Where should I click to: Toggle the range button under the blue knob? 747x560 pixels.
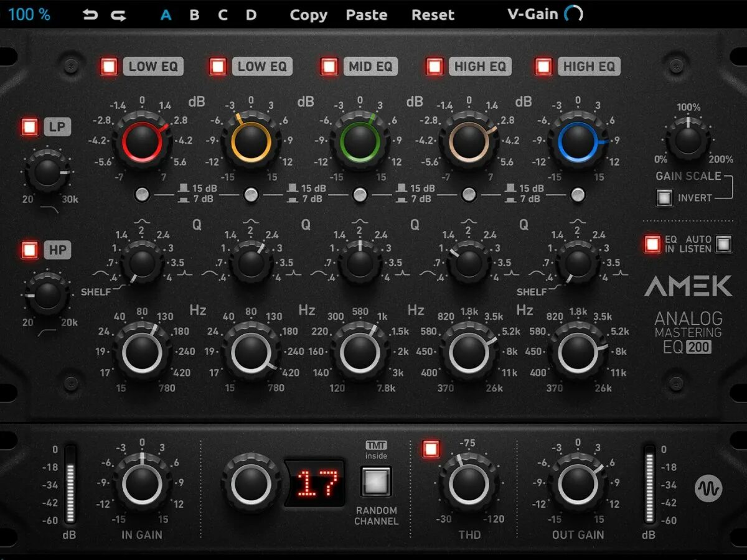point(578,195)
